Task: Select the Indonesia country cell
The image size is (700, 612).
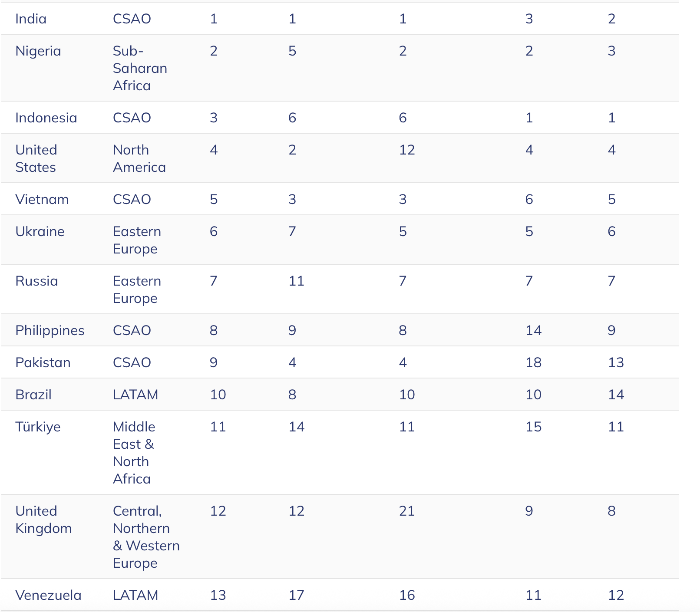Action: (x=46, y=118)
